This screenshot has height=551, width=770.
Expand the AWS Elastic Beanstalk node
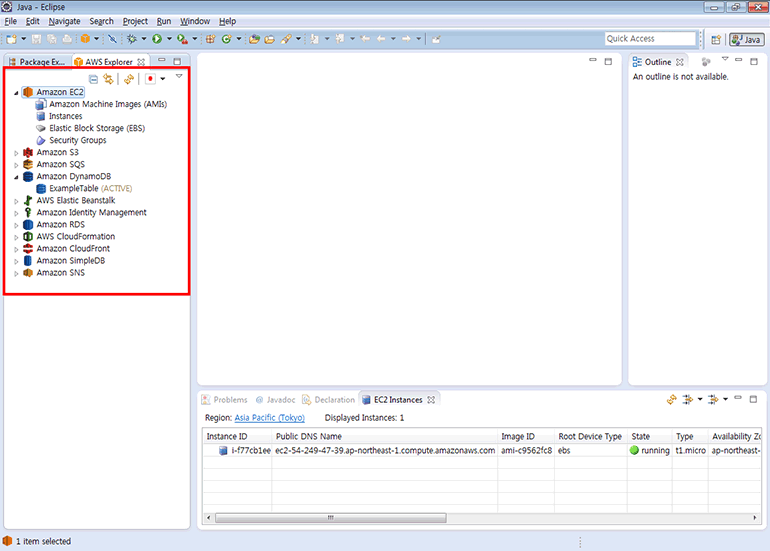click(x=16, y=200)
